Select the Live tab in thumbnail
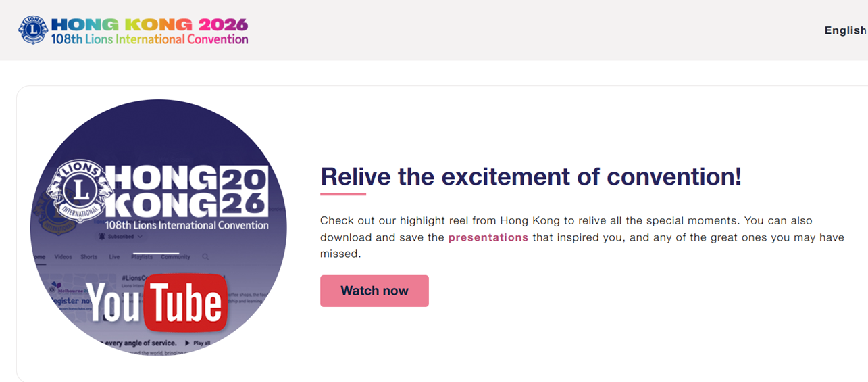Viewport: 868px width, 382px height. tap(114, 257)
